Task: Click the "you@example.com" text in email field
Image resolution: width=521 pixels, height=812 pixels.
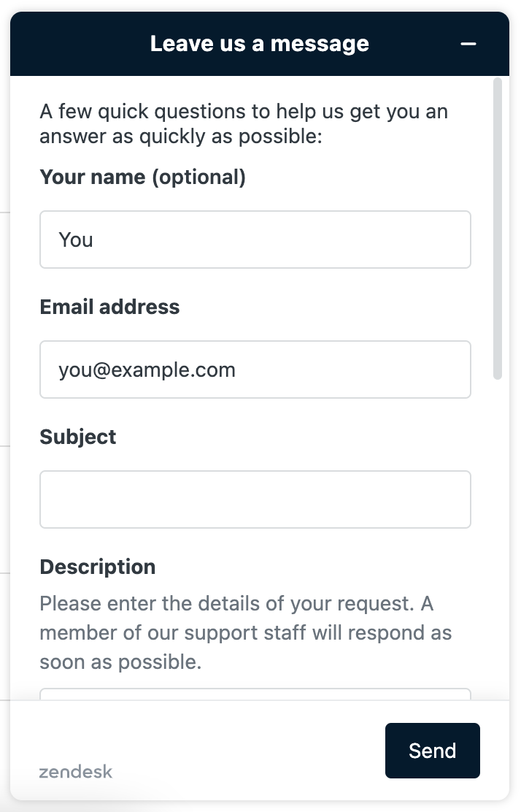Action: (x=147, y=369)
